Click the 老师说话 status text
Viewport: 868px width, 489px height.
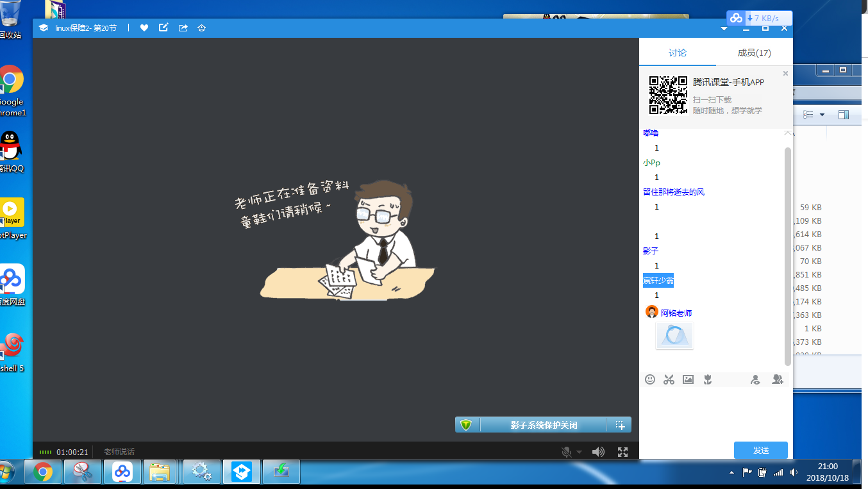coord(119,452)
